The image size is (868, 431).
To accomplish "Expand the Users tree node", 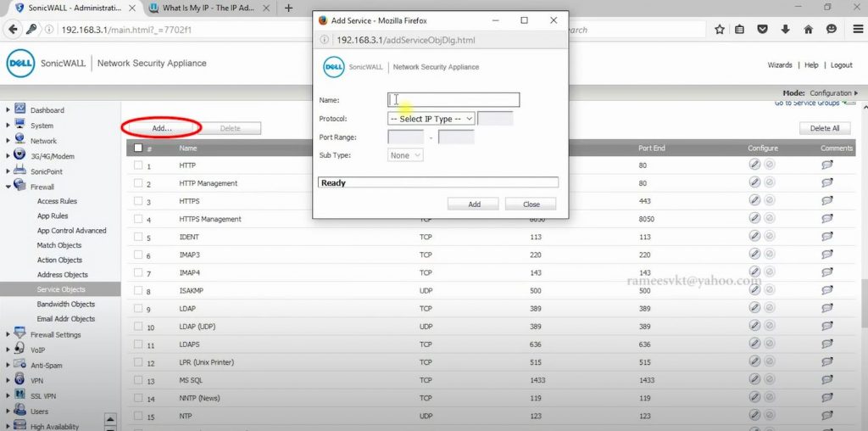I will click(8, 411).
